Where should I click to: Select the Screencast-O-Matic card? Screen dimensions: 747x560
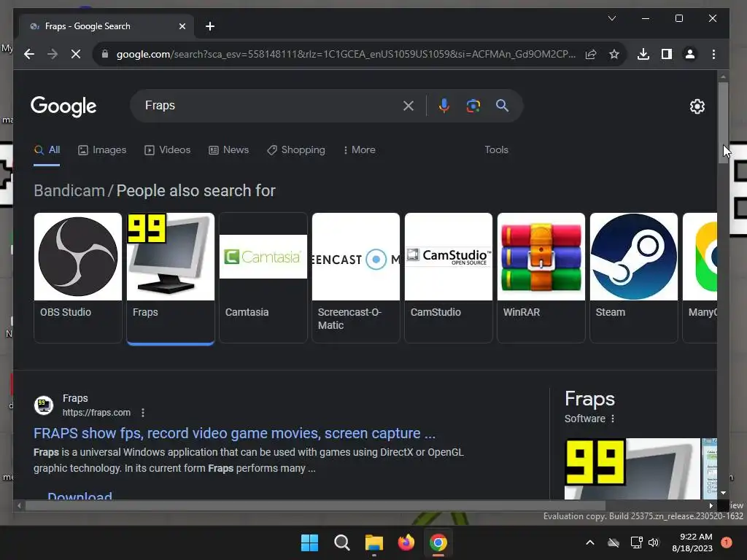(356, 278)
